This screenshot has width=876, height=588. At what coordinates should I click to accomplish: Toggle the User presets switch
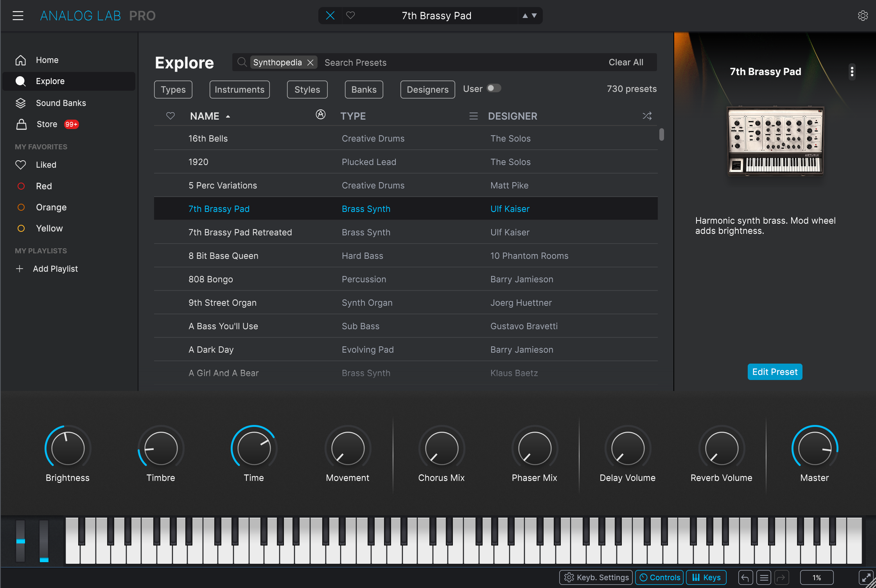494,88
